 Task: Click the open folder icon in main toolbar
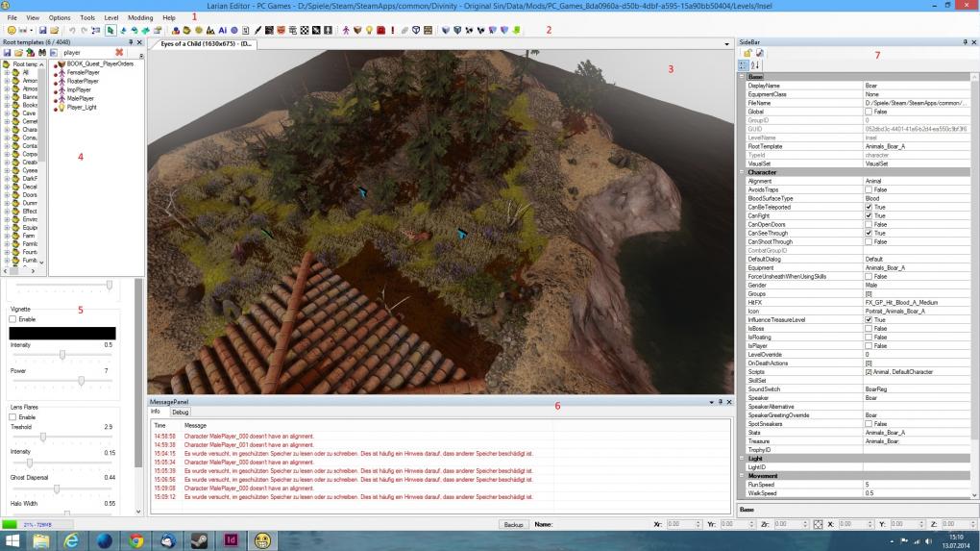tap(55, 30)
